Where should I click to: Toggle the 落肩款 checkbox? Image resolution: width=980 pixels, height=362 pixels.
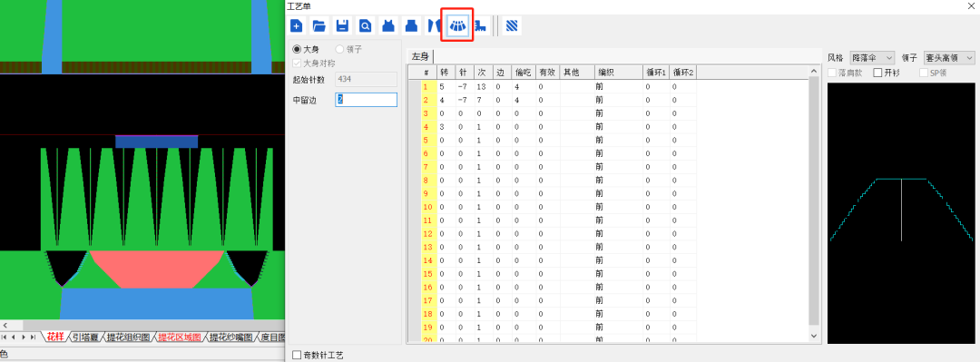point(832,73)
